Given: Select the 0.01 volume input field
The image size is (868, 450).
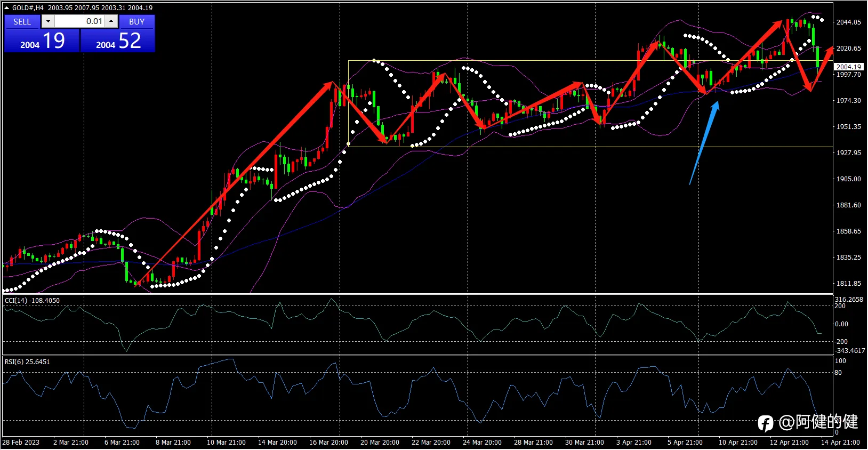Looking at the screenshot, I should pyautogui.click(x=79, y=21).
